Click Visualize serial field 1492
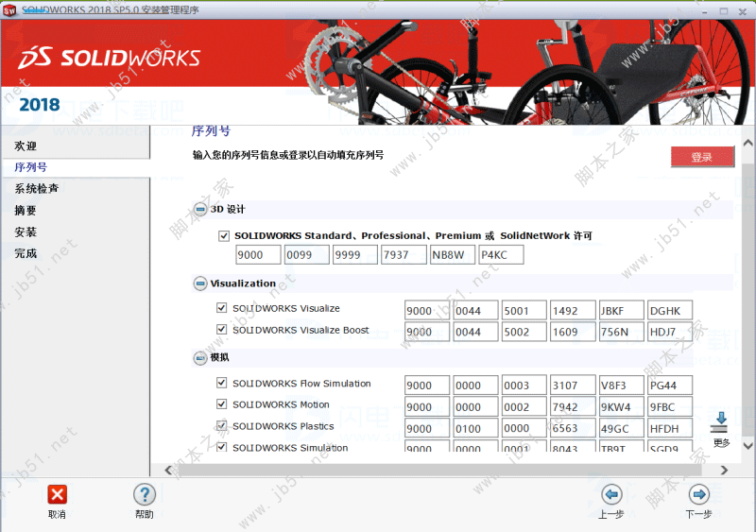 tap(573, 311)
